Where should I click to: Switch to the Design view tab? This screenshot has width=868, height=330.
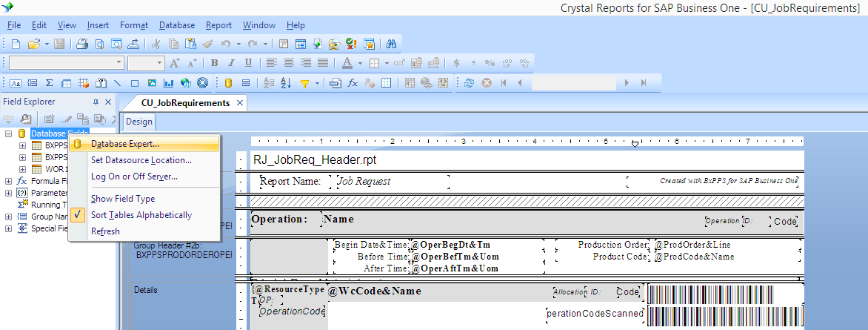click(x=138, y=122)
